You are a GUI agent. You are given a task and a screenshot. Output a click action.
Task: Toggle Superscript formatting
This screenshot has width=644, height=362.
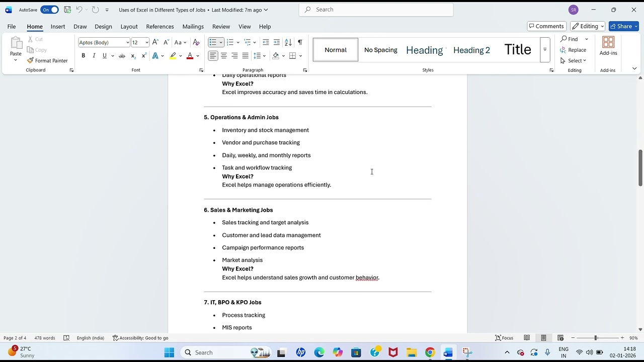[x=144, y=56]
